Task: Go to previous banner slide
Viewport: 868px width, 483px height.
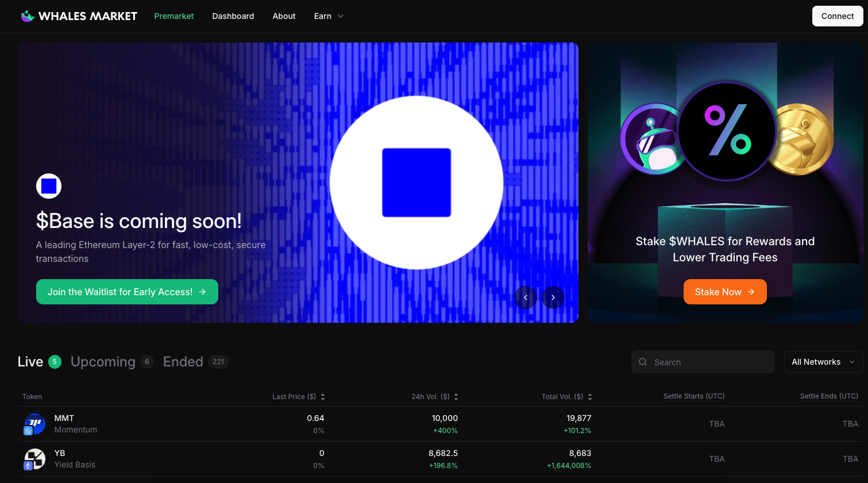Action: point(526,297)
